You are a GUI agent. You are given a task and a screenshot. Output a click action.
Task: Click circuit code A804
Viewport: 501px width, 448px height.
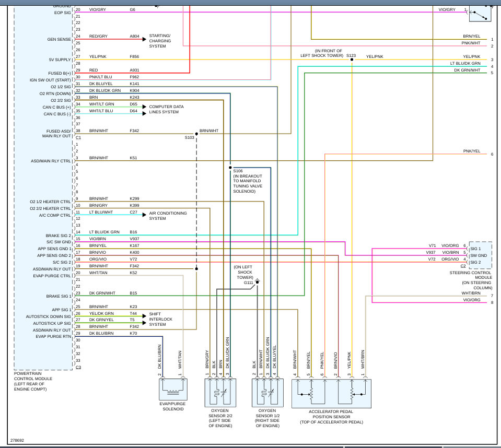pyautogui.click(x=134, y=36)
